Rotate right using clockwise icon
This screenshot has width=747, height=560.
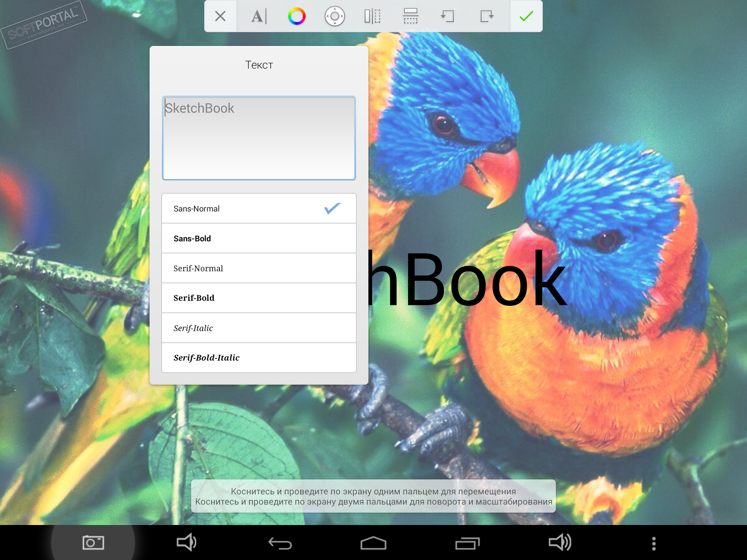[x=487, y=16]
